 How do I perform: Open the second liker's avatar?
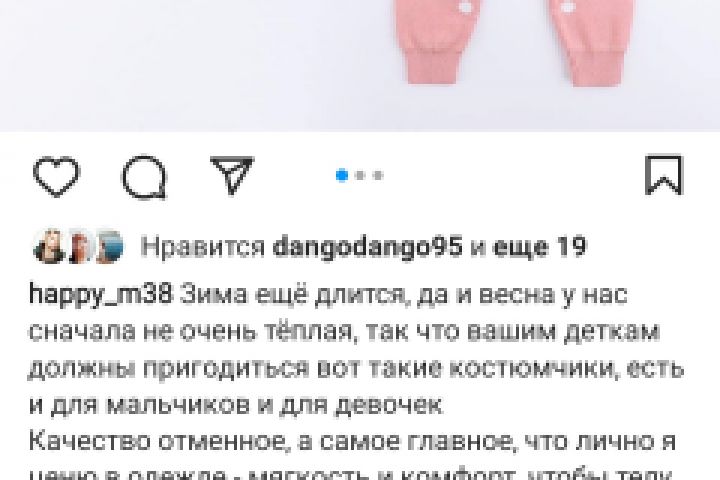pos(80,247)
